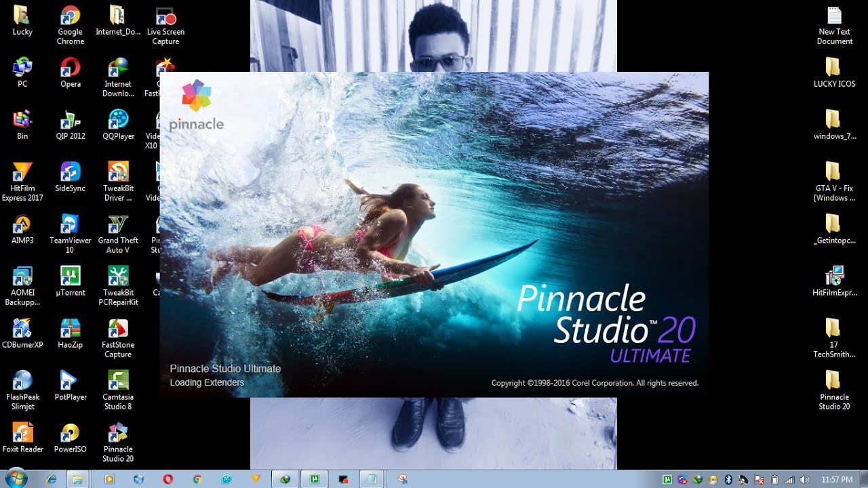Open the 17 TechSmith... folder
Image resolution: width=868 pixels, height=488 pixels.
coord(834,338)
